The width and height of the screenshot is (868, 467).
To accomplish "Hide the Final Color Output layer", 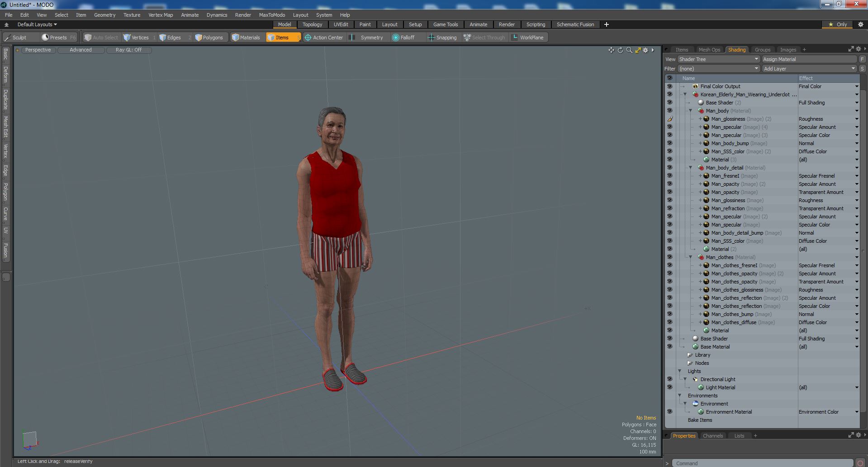I will [669, 86].
